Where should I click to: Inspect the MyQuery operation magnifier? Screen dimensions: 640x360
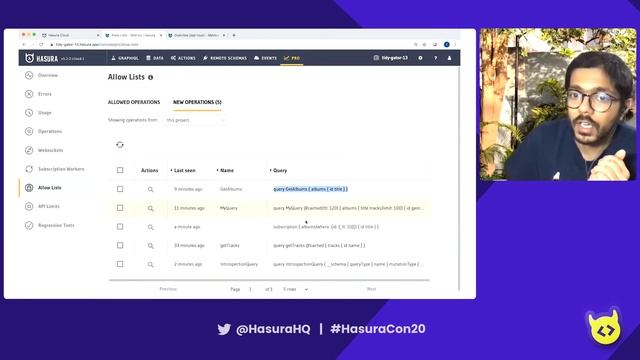click(x=151, y=208)
